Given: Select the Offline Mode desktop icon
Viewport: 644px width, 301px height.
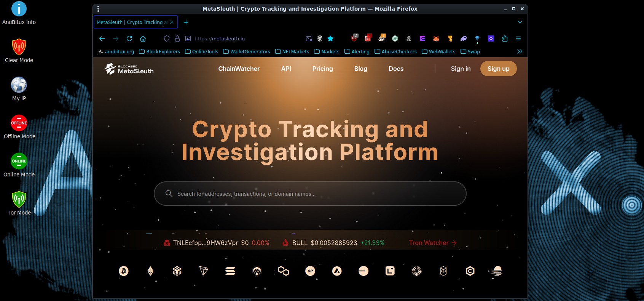Looking at the screenshot, I should click(19, 127).
